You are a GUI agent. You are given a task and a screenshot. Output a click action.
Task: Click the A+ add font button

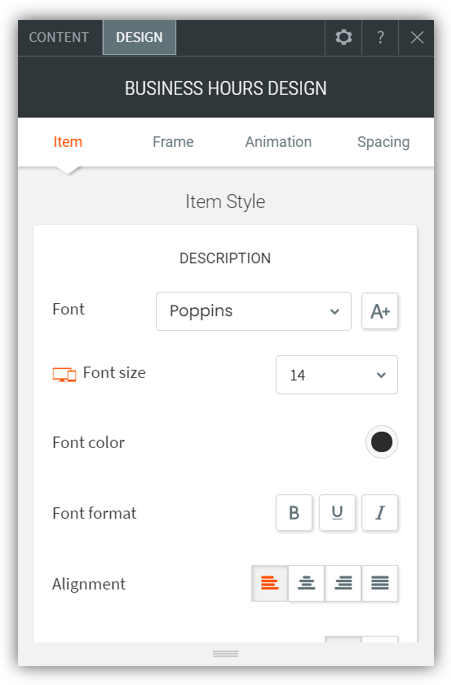coord(380,311)
